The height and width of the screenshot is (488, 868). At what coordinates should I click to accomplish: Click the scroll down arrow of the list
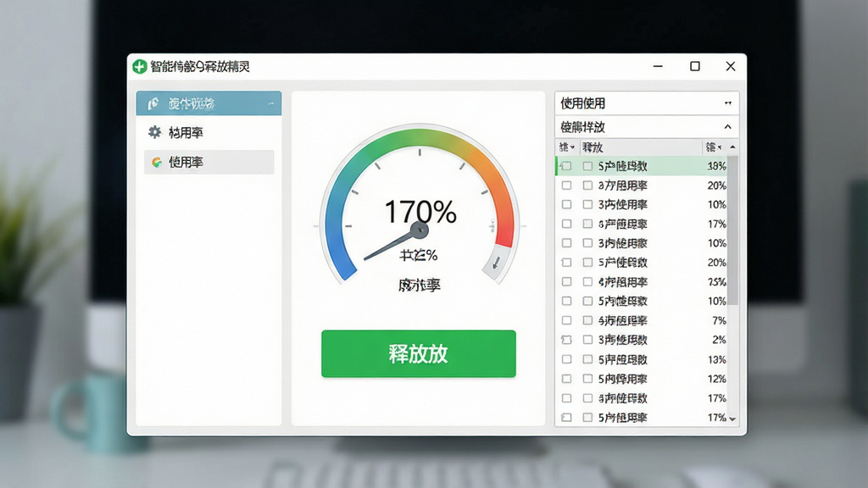point(732,419)
